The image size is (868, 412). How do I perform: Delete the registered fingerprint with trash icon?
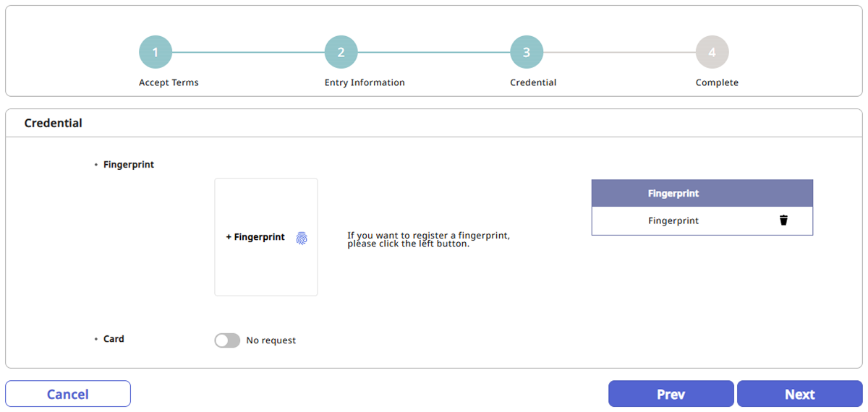tap(783, 220)
